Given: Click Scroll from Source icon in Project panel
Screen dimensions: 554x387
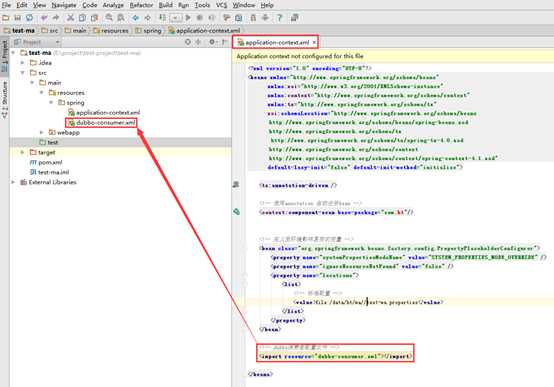Looking at the screenshot, I should (188, 42).
